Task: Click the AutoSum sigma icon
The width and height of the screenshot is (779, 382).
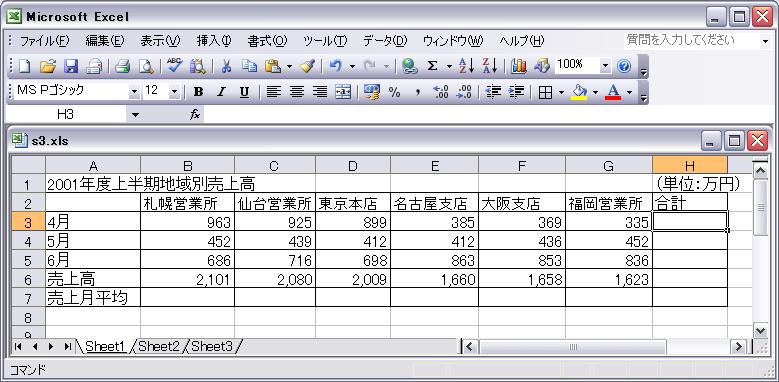Action: pos(432,66)
